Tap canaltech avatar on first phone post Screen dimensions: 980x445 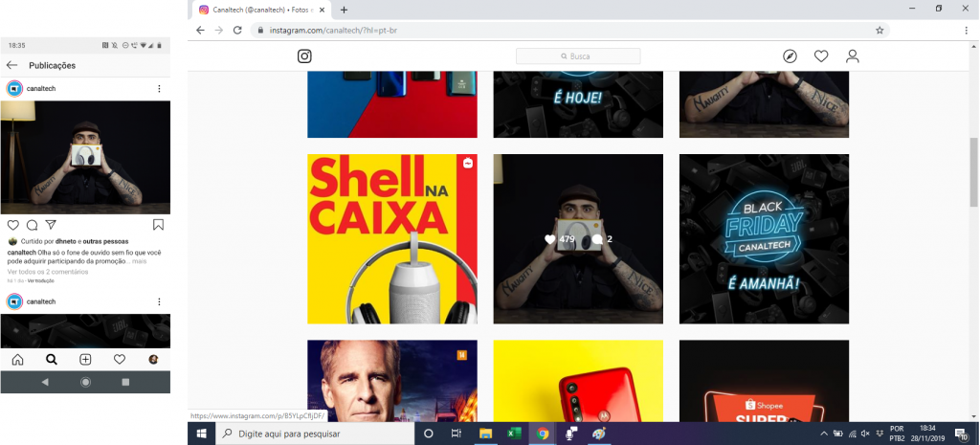point(14,89)
